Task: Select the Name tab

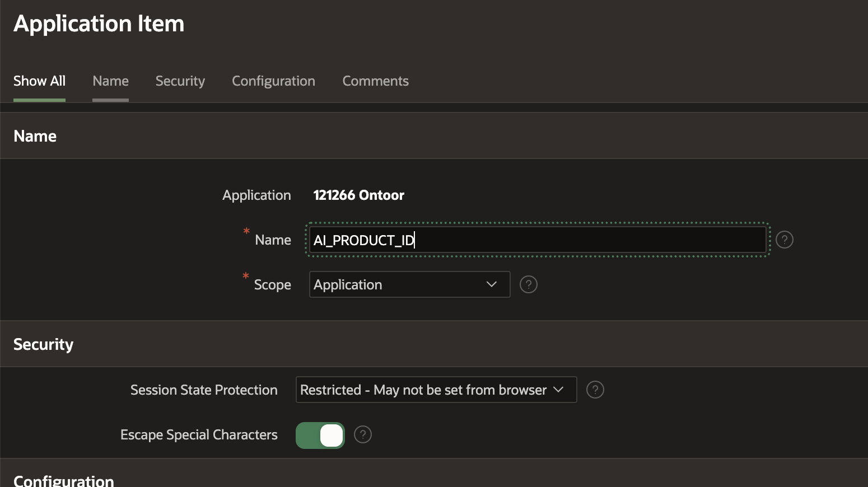Action: pyautogui.click(x=110, y=81)
